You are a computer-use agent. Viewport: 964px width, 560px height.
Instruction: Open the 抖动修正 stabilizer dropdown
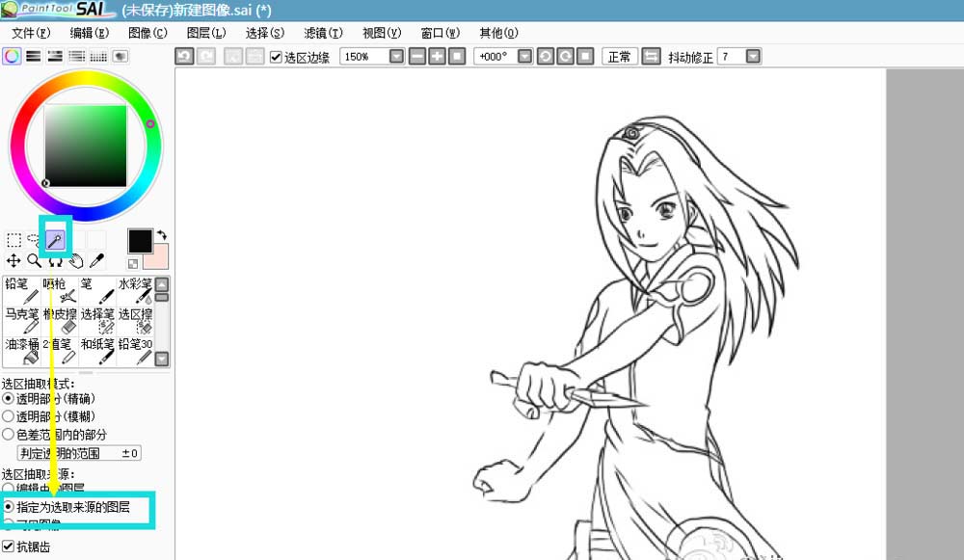tap(755, 56)
